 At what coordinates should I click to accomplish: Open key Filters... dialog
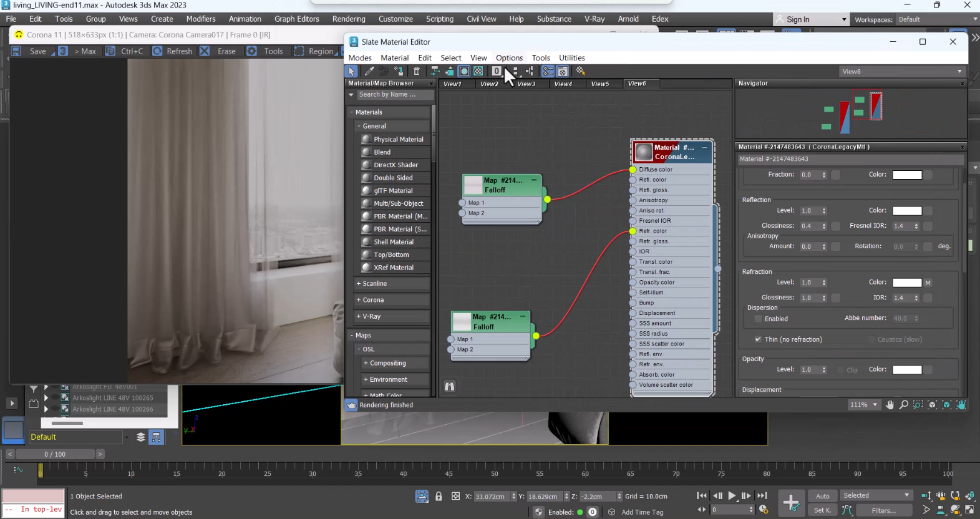[x=883, y=510]
